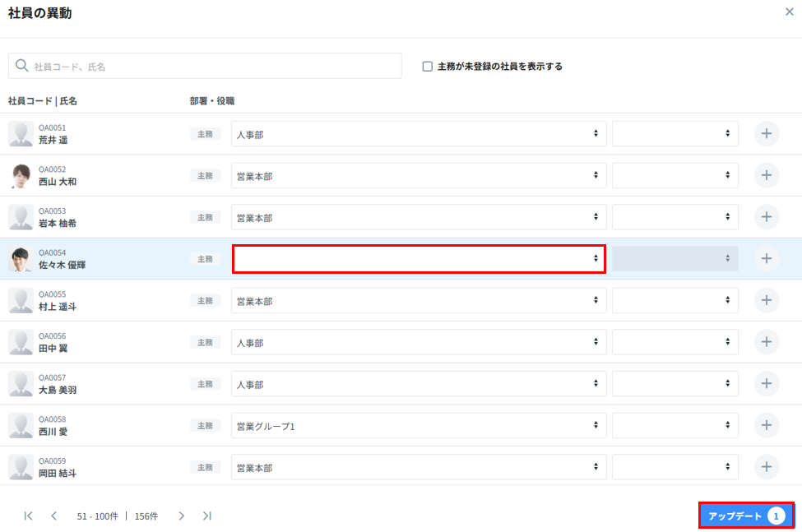
Task: Click the plus icon in 佐々木 優輝 row
Action: pyautogui.click(x=766, y=258)
